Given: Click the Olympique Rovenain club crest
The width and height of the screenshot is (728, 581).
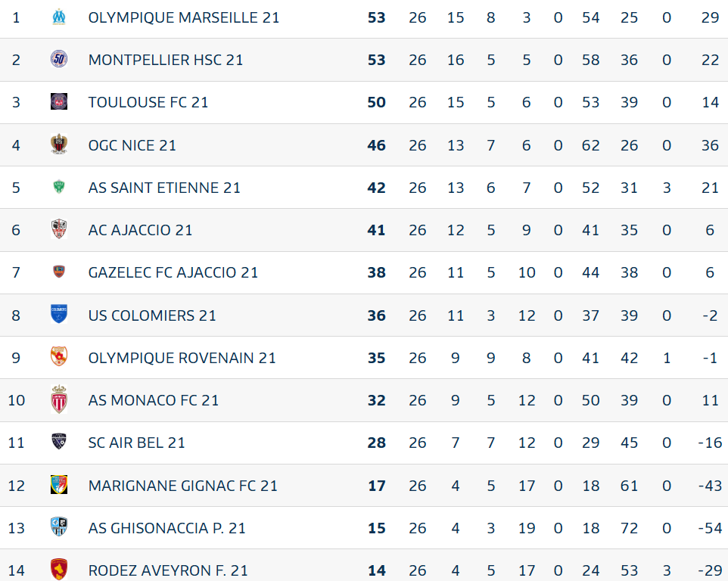Looking at the screenshot, I should click(59, 356).
